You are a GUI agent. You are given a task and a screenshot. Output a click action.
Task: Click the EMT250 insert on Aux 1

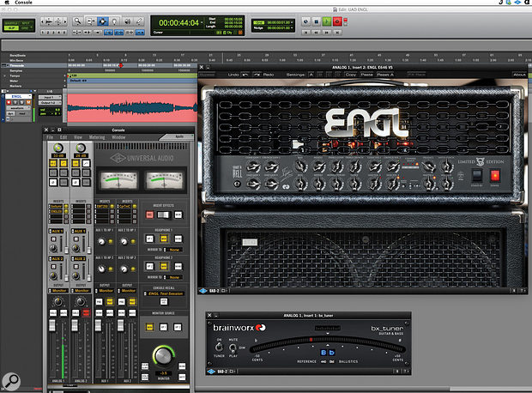click(103, 206)
